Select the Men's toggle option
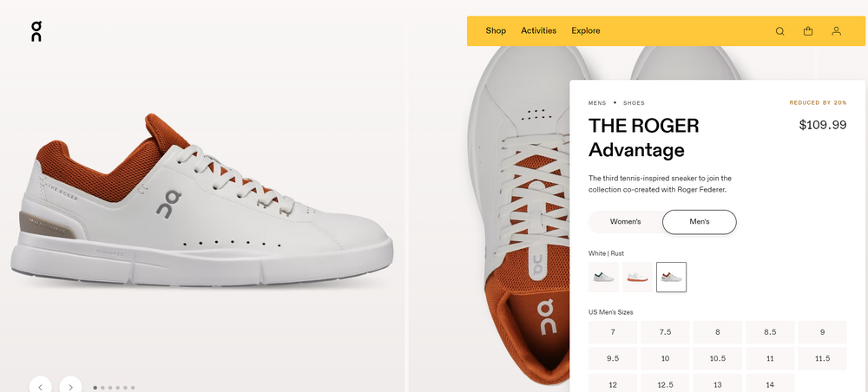The image size is (868, 392). tap(699, 222)
